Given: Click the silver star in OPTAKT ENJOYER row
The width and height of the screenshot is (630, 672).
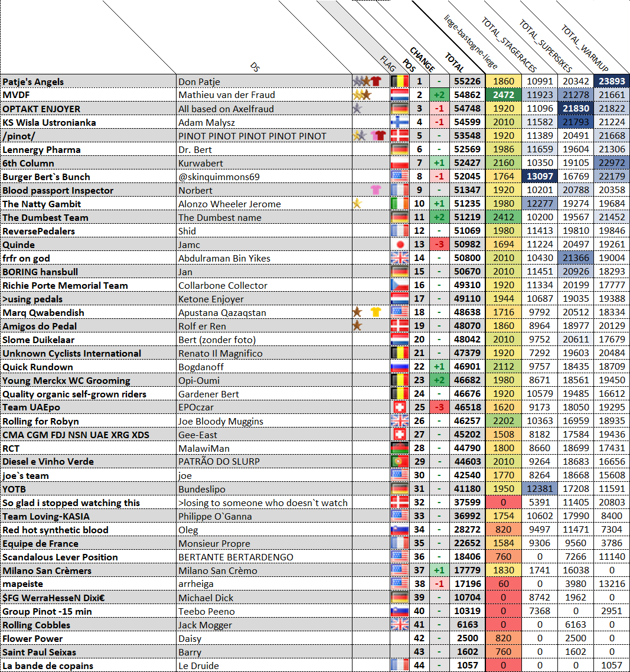Looking at the screenshot, I should point(357,109).
